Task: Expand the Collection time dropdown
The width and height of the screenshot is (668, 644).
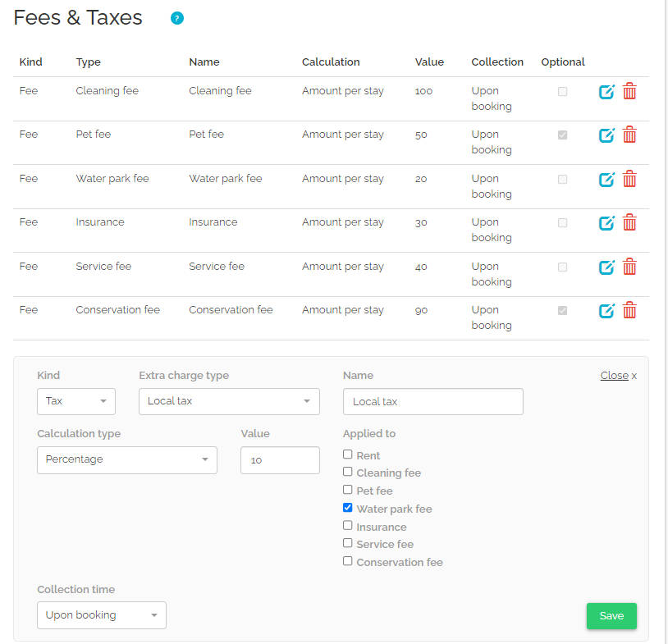Action: click(102, 615)
